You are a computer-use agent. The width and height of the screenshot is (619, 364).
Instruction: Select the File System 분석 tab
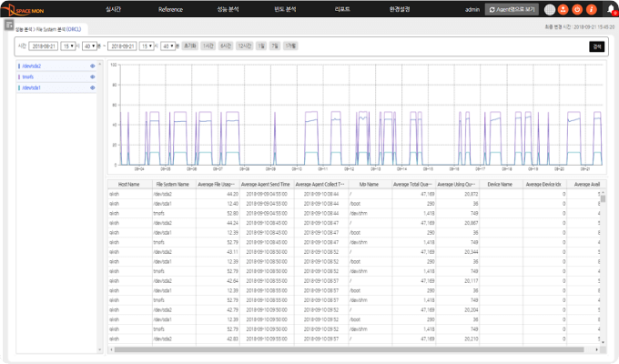click(48, 29)
